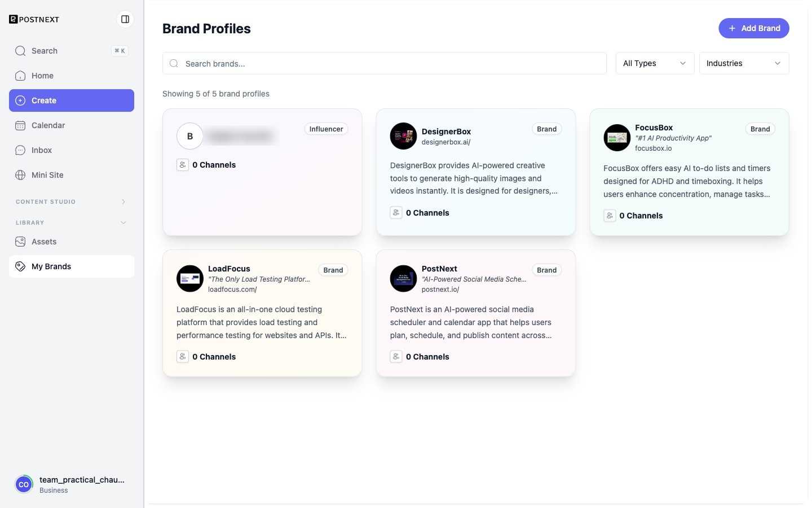This screenshot has width=812, height=508.
Task: Open the FocusBox brand card logo
Action: click(x=617, y=138)
